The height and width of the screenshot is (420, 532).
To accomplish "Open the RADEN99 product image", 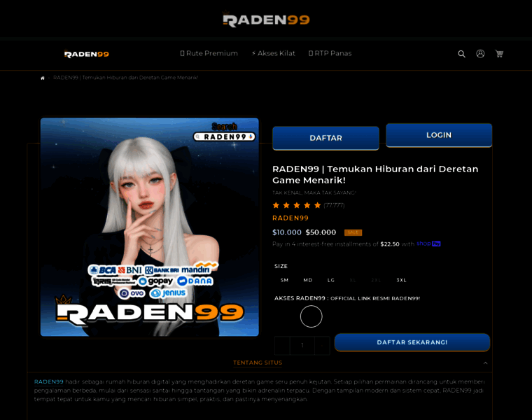I will point(150,227).
